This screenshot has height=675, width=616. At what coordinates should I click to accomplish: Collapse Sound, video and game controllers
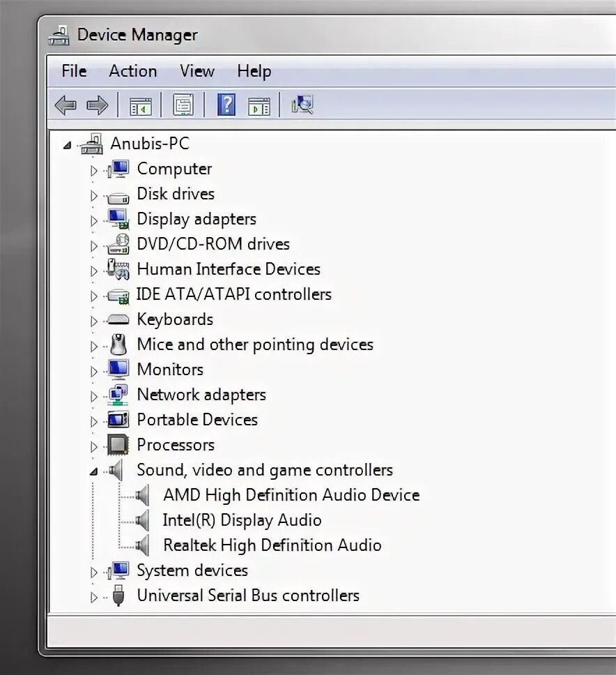click(94, 471)
